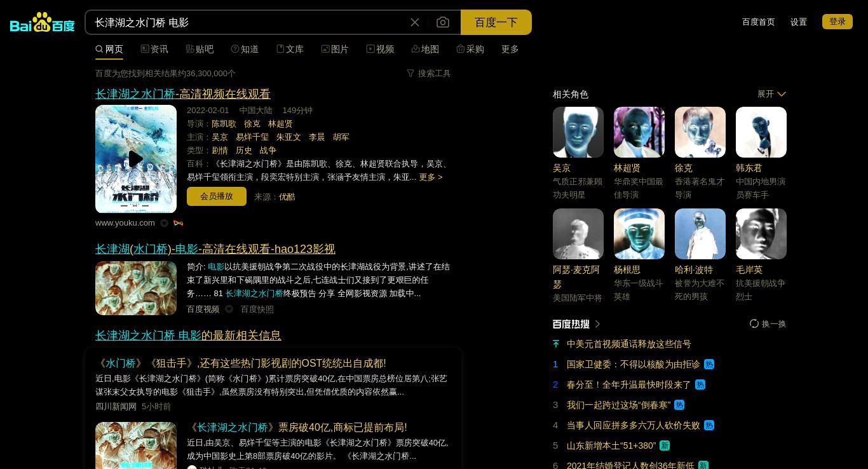Switch to the 视频 tab
The width and height of the screenshot is (868, 469).
(x=380, y=49)
